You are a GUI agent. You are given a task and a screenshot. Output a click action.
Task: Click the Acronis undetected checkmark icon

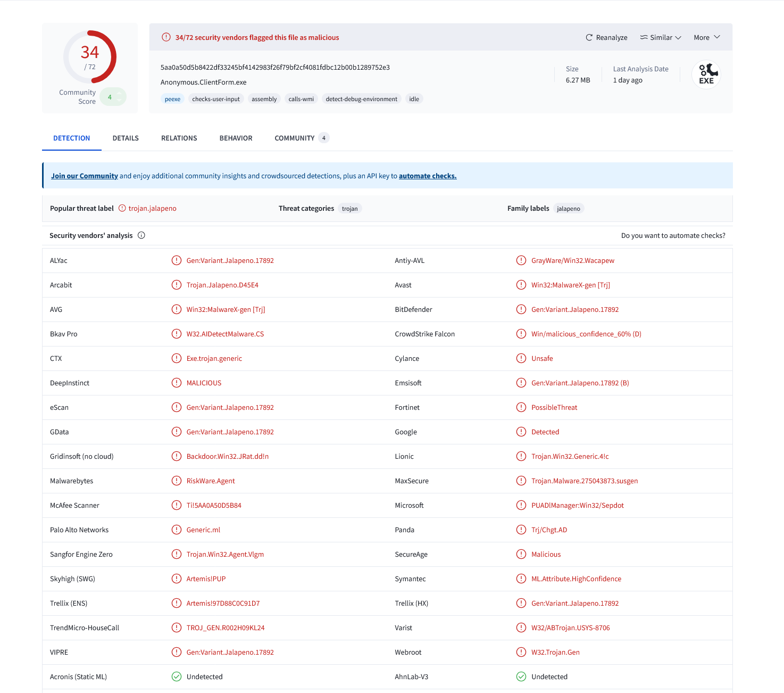pos(177,676)
